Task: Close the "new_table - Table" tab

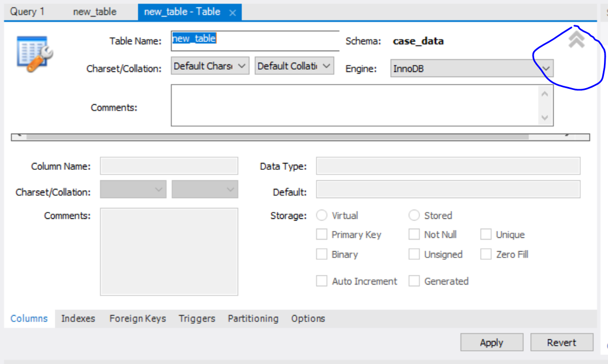Action: [233, 12]
